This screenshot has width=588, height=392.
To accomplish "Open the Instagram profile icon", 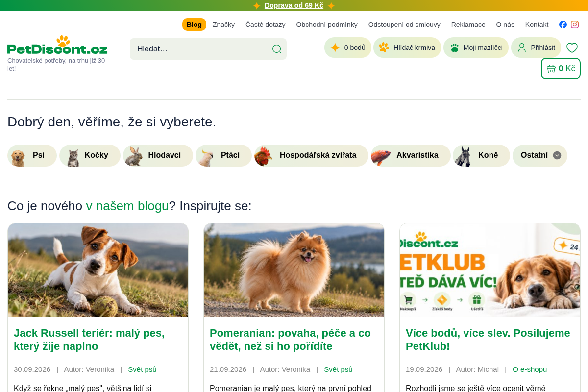I will (x=575, y=24).
